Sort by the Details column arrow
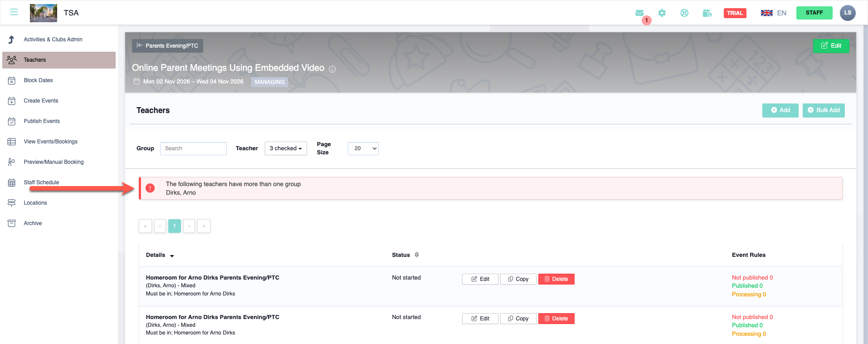This screenshot has width=868, height=344. click(x=172, y=256)
